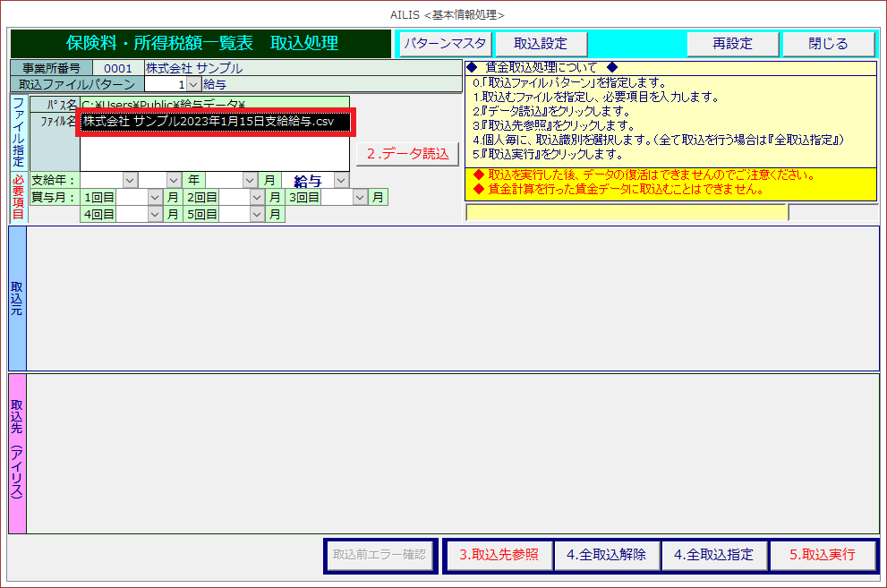Run 5.取込実行
Image resolution: width=887 pixels, height=588 pixels.
822,555
